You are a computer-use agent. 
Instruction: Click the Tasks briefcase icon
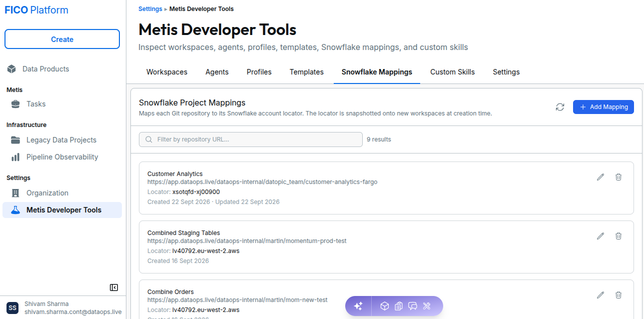[x=16, y=104]
